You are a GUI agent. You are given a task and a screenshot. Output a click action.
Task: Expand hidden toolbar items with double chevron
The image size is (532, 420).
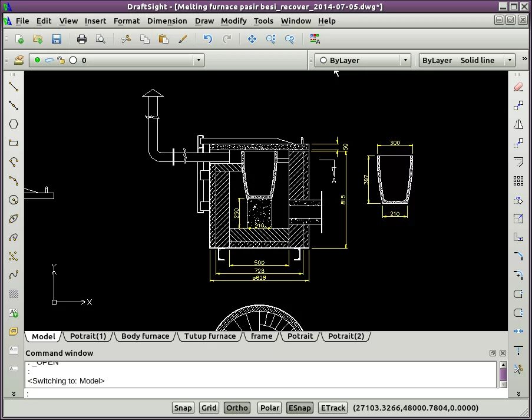pos(524,59)
